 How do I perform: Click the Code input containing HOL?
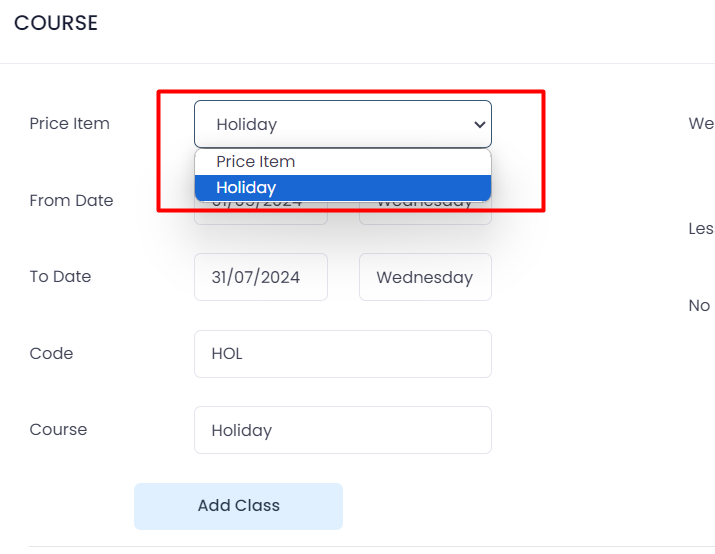(342, 354)
